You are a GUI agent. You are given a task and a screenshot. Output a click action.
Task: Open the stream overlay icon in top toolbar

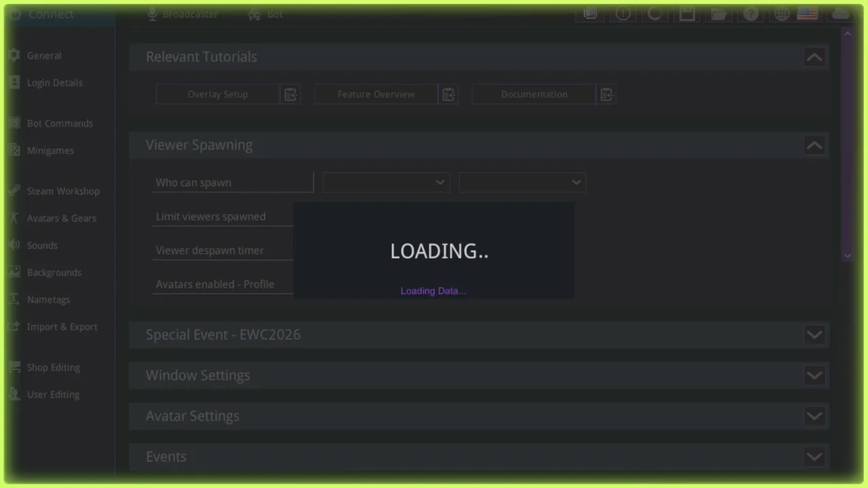point(590,14)
